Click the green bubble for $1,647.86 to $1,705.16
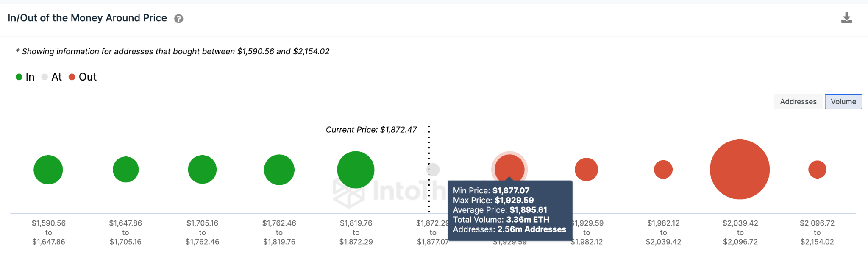 pos(125,170)
